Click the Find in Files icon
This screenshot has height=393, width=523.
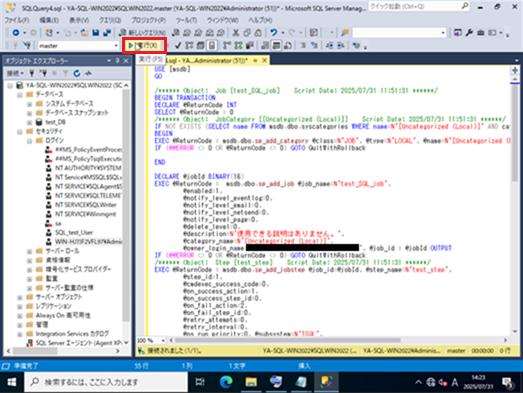345,33
